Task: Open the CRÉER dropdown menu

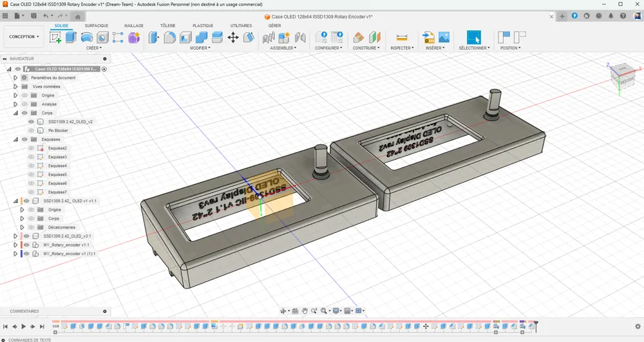Action: [x=93, y=48]
